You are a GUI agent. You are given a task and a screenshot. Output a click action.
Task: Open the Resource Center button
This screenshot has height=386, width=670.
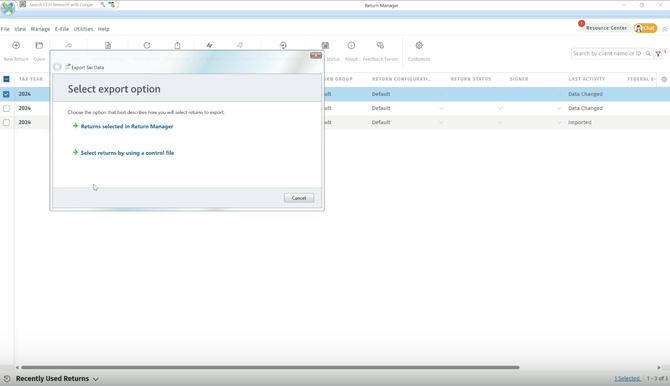[x=606, y=28]
